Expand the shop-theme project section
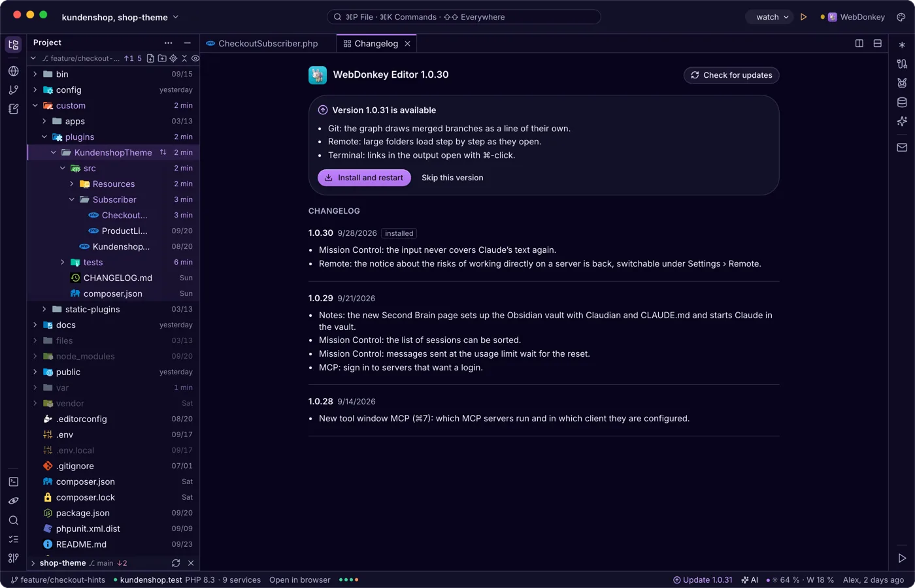The image size is (915, 588). (x=33, y=563)
